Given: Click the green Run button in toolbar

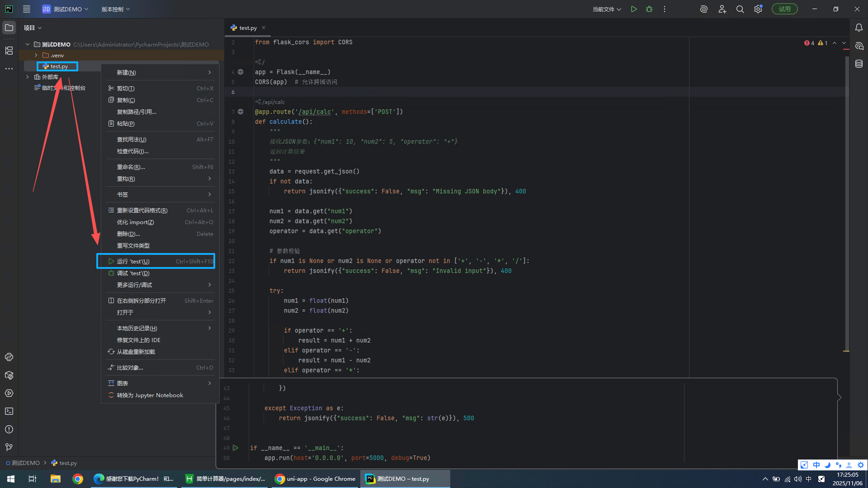Looking at the screenshot, I should 634,9.
